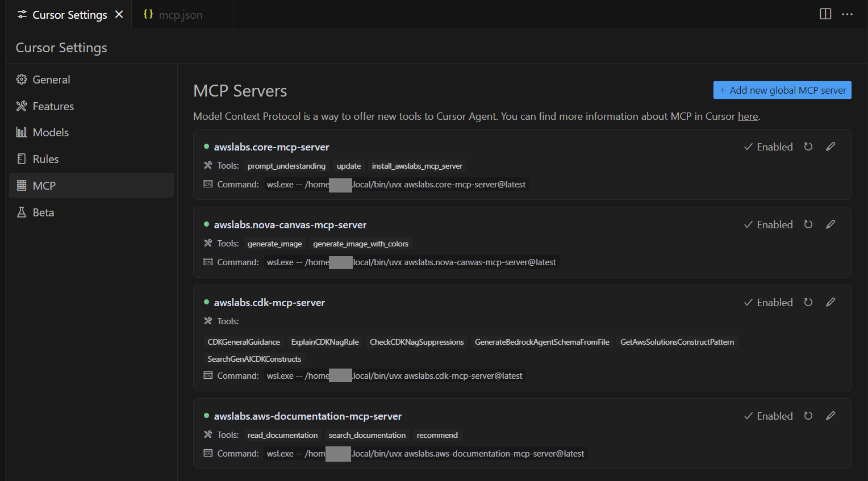
Task: Click the curly braces icon of mcp.json
Action: click(148, 14)
